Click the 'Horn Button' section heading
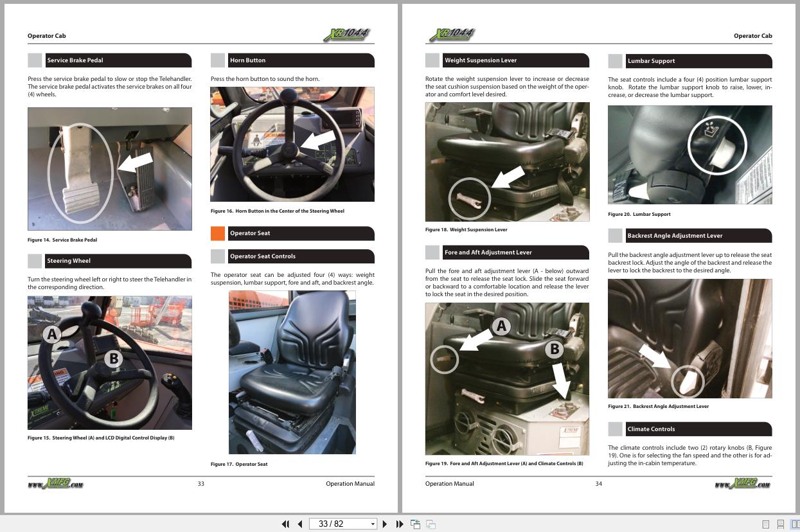The image size is (800, 532). tap(301, 60)
